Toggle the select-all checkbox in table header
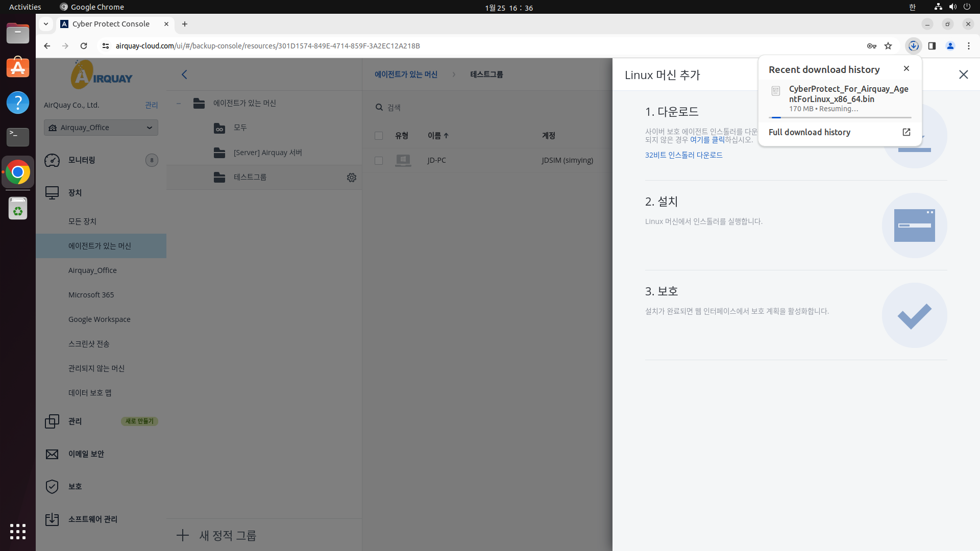The image size is (980, 551). click(378, 136)
